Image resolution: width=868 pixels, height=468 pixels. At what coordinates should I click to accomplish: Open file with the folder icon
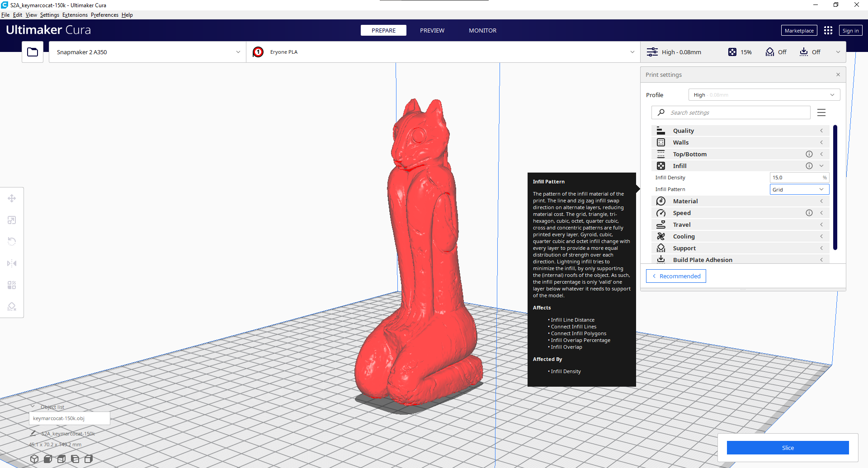pos(33,52)
